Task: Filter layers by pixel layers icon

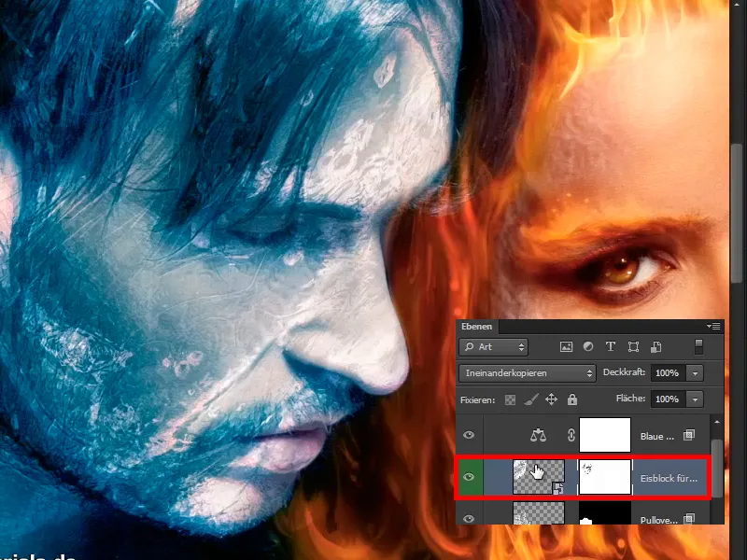Action: [x=566, y=346]
